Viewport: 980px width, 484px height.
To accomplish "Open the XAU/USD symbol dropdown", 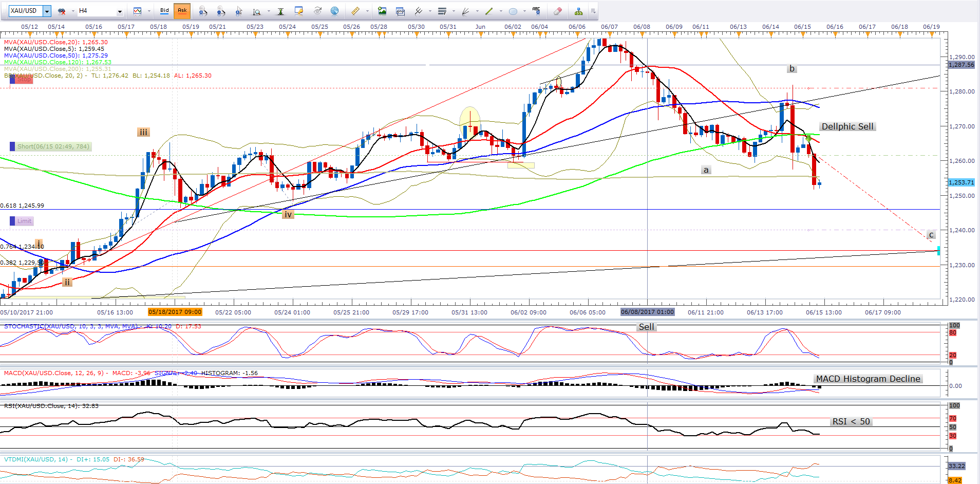I will click(x=47, y=11).
